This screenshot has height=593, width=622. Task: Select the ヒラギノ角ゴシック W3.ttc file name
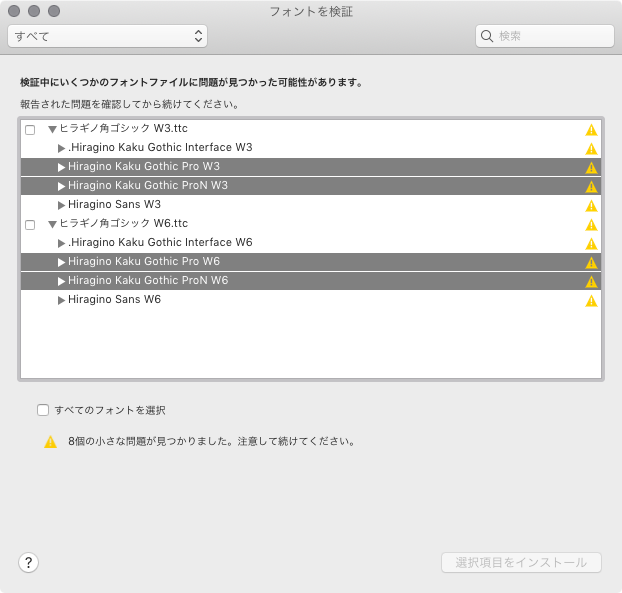pos(123,128)
